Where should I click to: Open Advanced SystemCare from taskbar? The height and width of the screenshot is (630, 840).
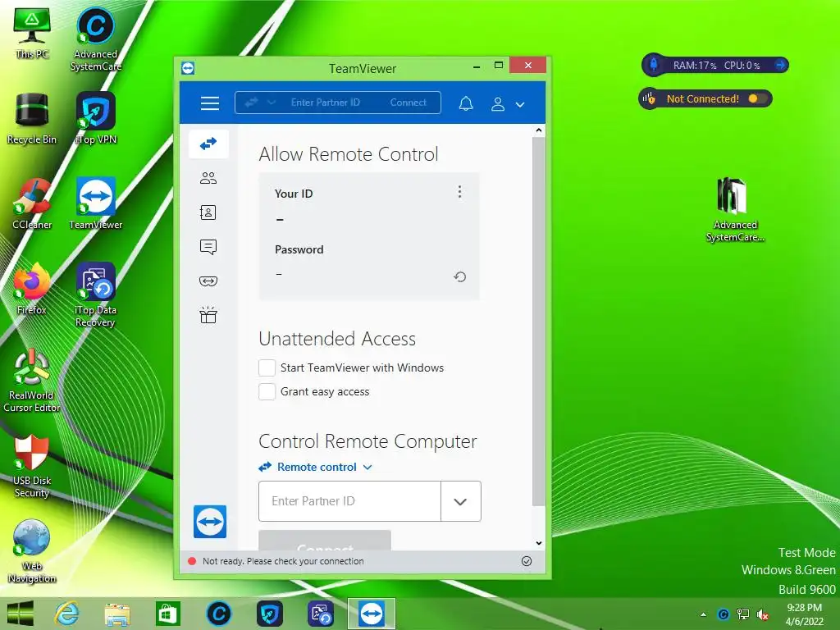click(x=218, y=614)
